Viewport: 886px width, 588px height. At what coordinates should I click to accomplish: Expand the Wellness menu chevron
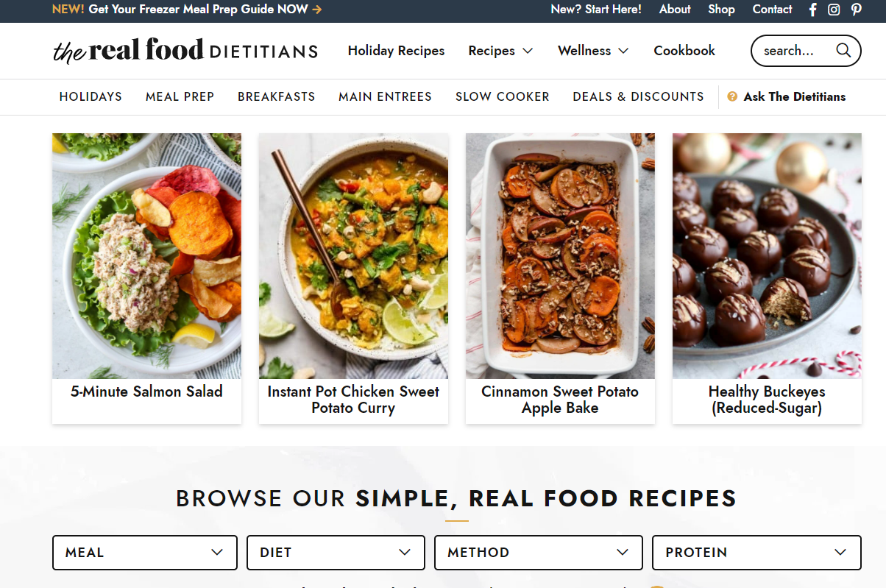(623, 51)
